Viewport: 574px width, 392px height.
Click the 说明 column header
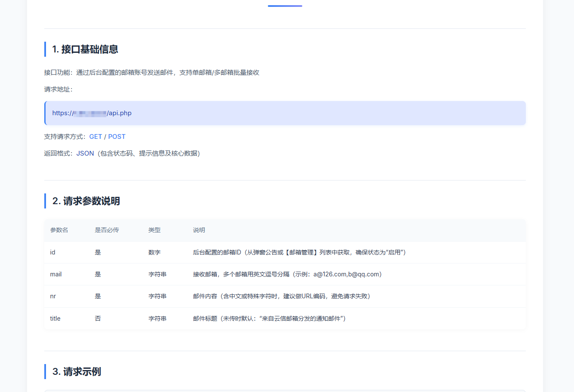click(199, 230)
